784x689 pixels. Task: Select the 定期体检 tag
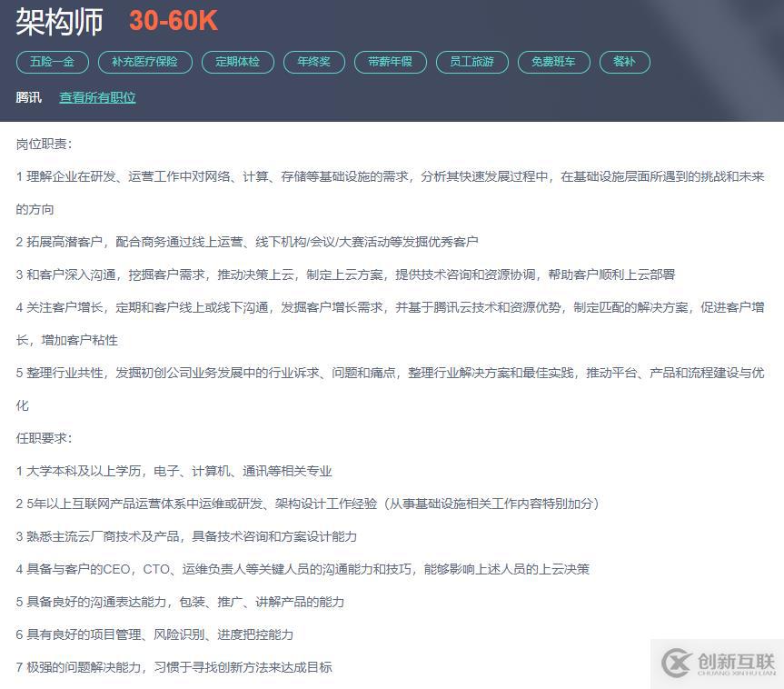pyautogui.click(x=237, y=62)
